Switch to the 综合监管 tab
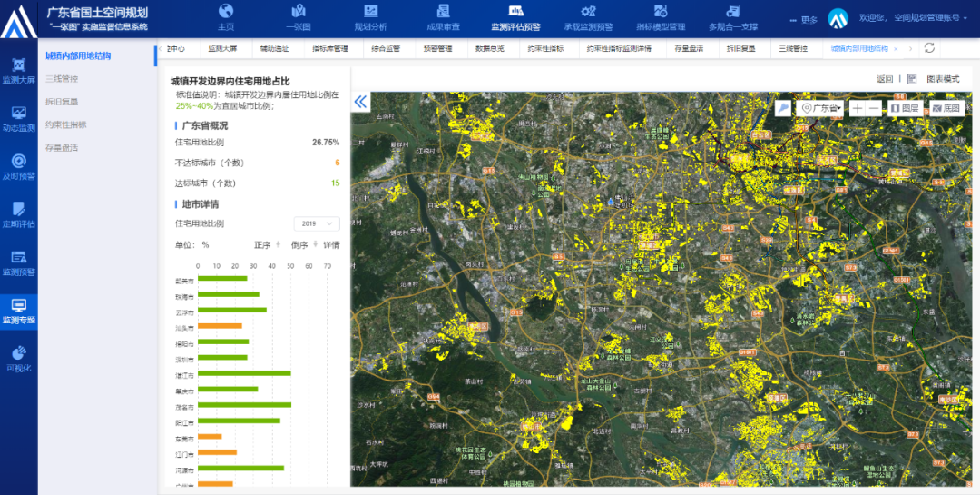Screen dimensions: 980x495 point(386,49)
